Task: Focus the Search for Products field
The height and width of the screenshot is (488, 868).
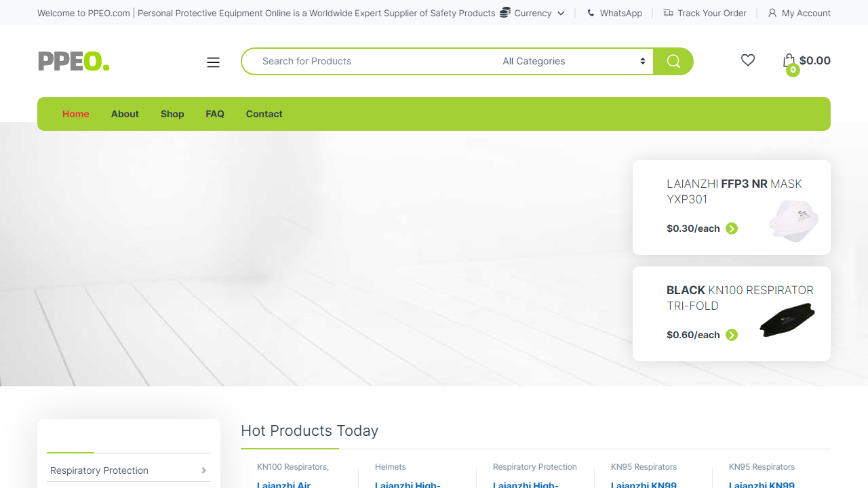Action: 370,61
